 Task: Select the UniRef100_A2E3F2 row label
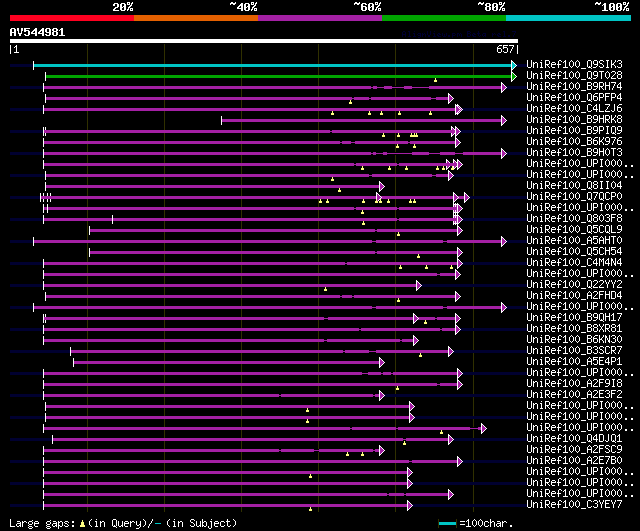point(574,395)
